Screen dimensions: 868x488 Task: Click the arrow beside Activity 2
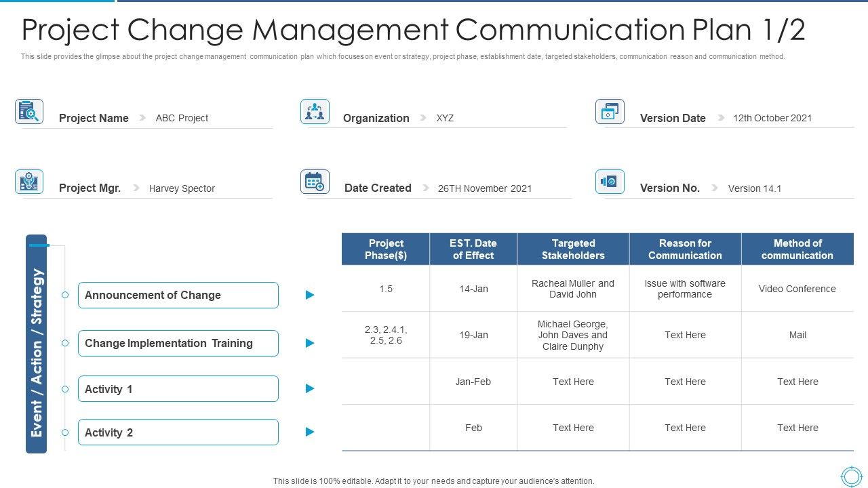tap(310, 432)
